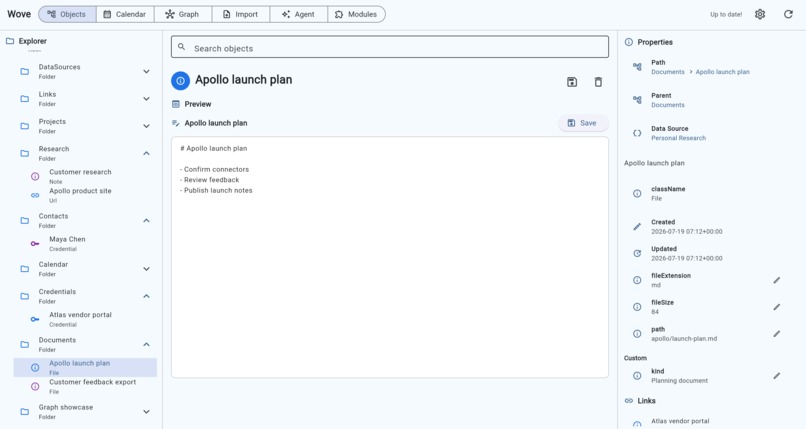Open the Agent tab
Screen dimensions: 806x429
click(x=298, y=14)
